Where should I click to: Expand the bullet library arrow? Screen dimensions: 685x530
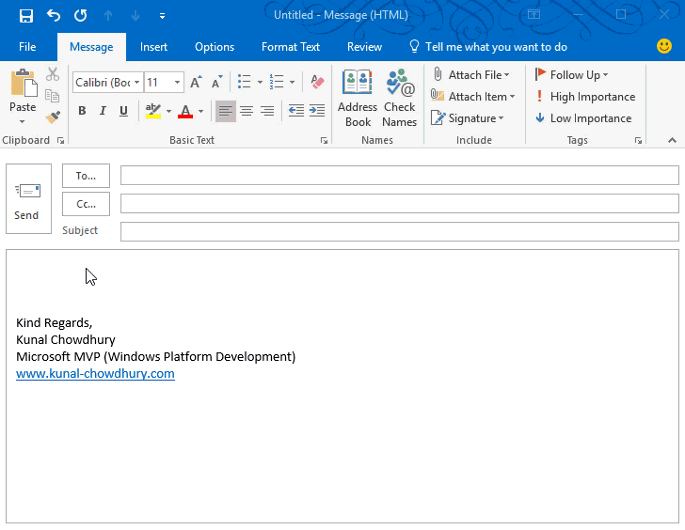tap(259, 82)
